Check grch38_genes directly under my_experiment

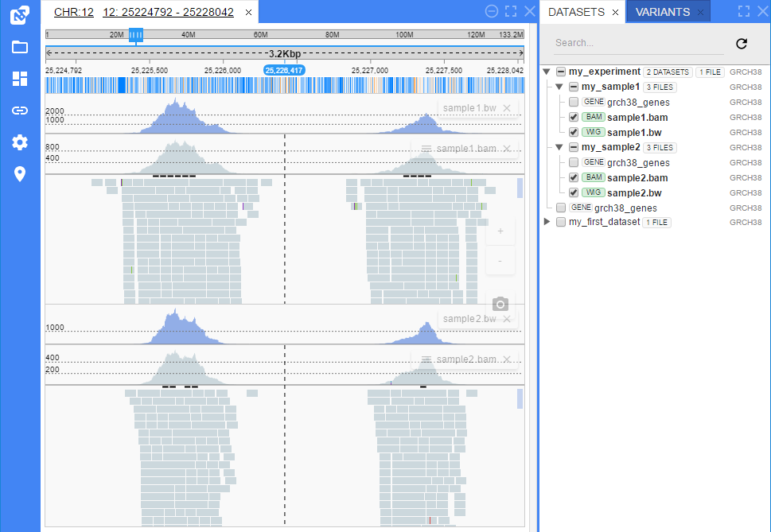[561, 208]
